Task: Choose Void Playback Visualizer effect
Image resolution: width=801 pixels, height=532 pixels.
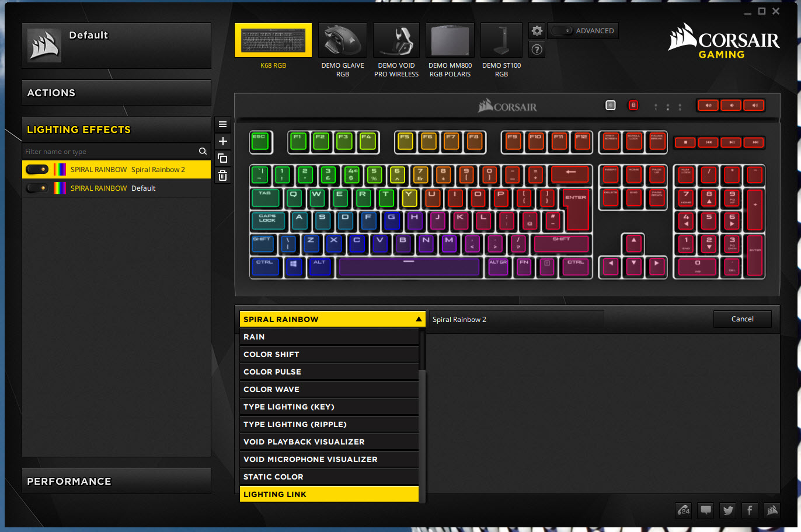Action: click(329, 442)
